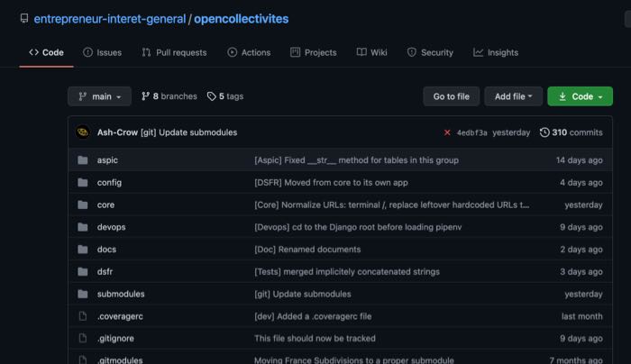The height and width of the screenshot is (364, 631).
Task: Click the 'last month' timestamp for .coveragerc
Action: point(582,316)
